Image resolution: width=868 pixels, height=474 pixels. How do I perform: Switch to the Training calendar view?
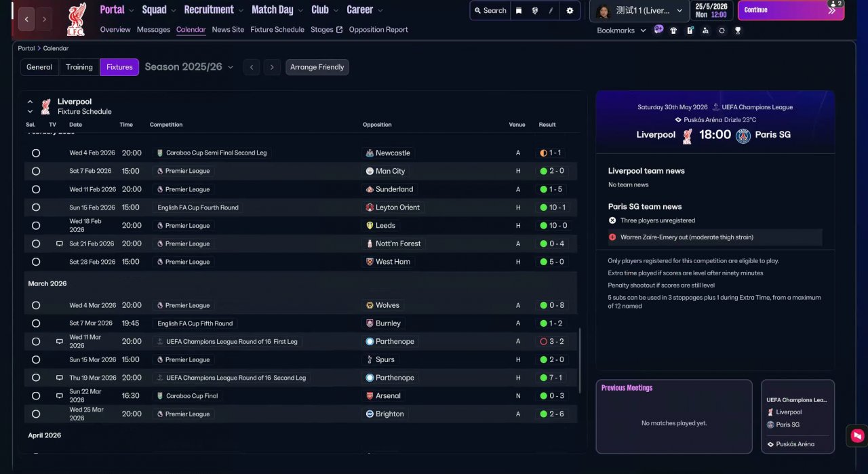point(79,67)
